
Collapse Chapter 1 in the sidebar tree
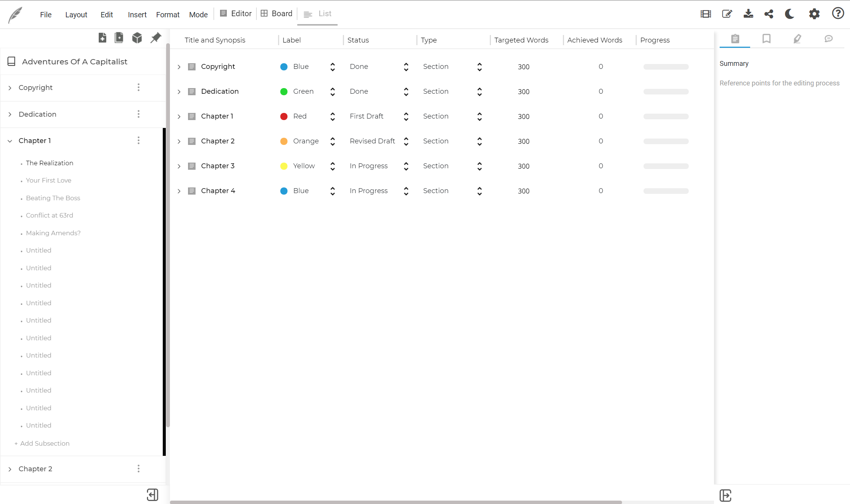pos(10,141)
